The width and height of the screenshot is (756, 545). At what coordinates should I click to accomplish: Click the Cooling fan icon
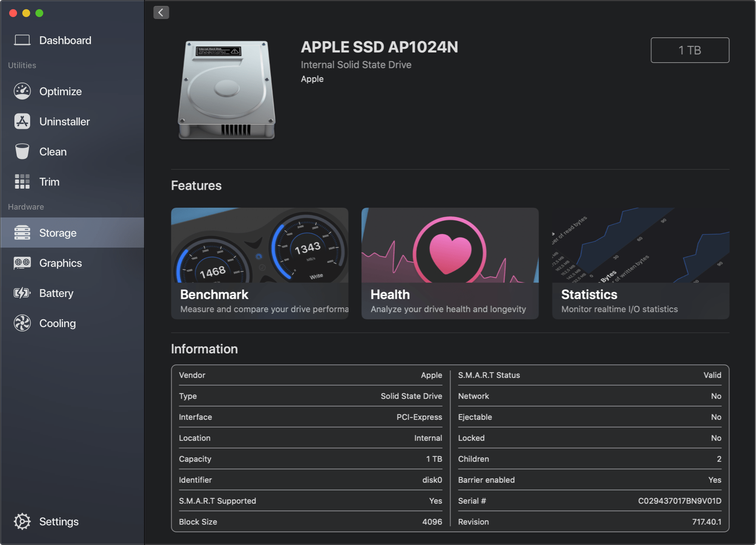(x=22, y=323)
